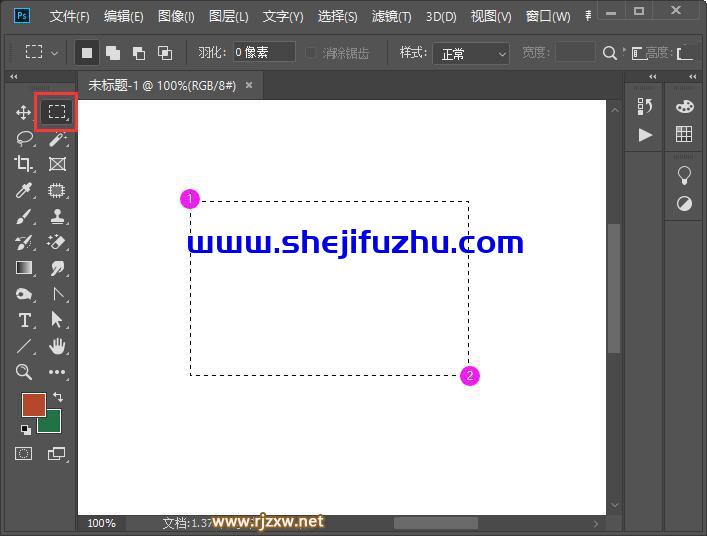The image size is (707, 536).
Task: Open the Learn panel lightbulb icon
Action: [684, 175]
